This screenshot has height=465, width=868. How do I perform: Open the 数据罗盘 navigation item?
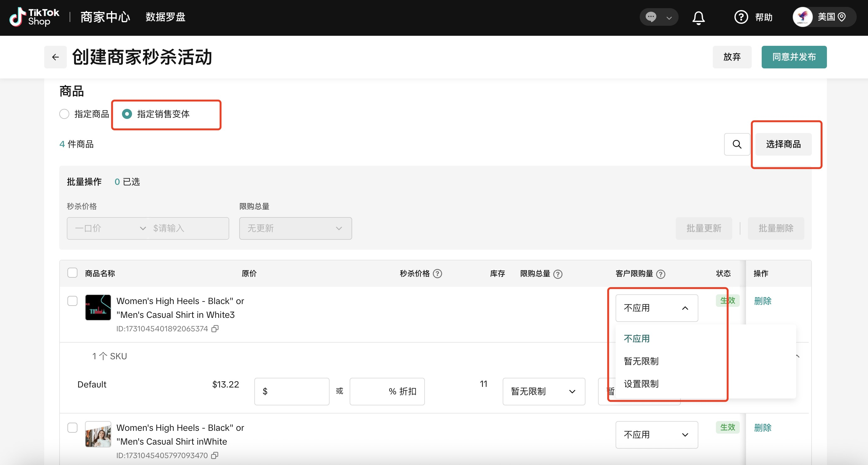pyautogui.click(x=166, y=17)
